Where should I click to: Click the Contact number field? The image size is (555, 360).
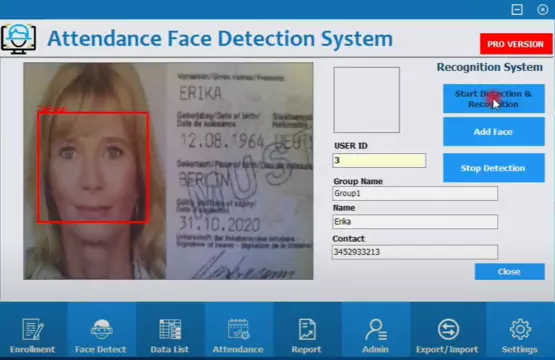pyautogui.click(x=415, y=252)
